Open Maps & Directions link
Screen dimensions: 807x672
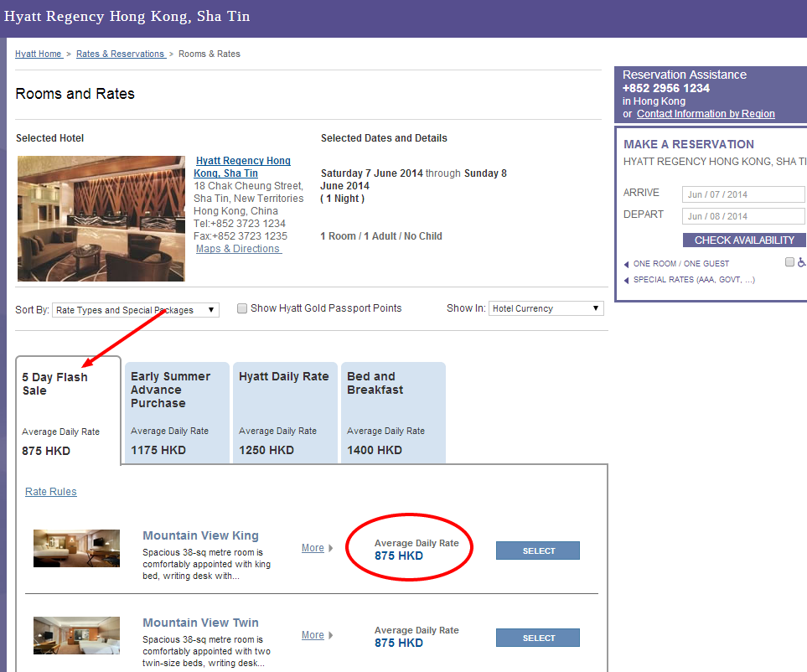(x=239, y=249)
